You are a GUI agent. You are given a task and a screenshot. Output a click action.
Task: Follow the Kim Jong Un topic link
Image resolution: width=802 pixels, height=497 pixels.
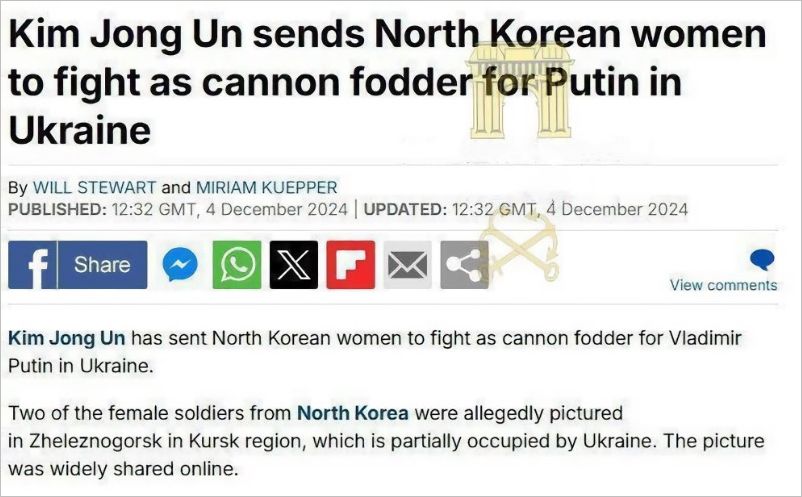point(66,338)
